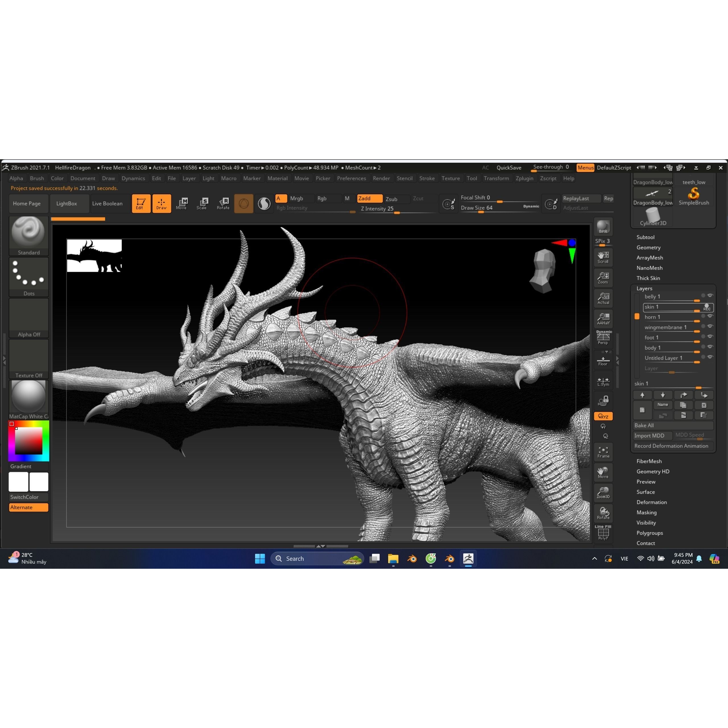Open the Stencil menu
Viewport: 728px width, 728px height.
pos(405,178)
